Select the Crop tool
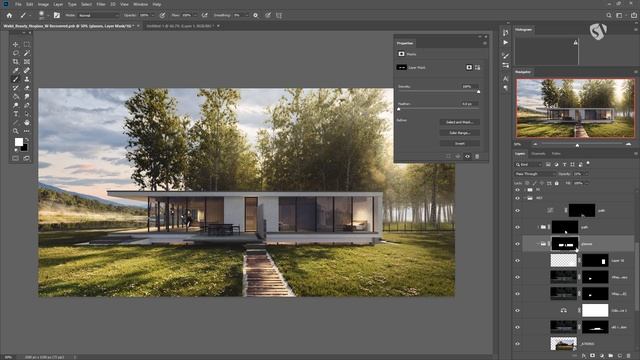Screen dimensions: 640x360 tap(16, 62)
